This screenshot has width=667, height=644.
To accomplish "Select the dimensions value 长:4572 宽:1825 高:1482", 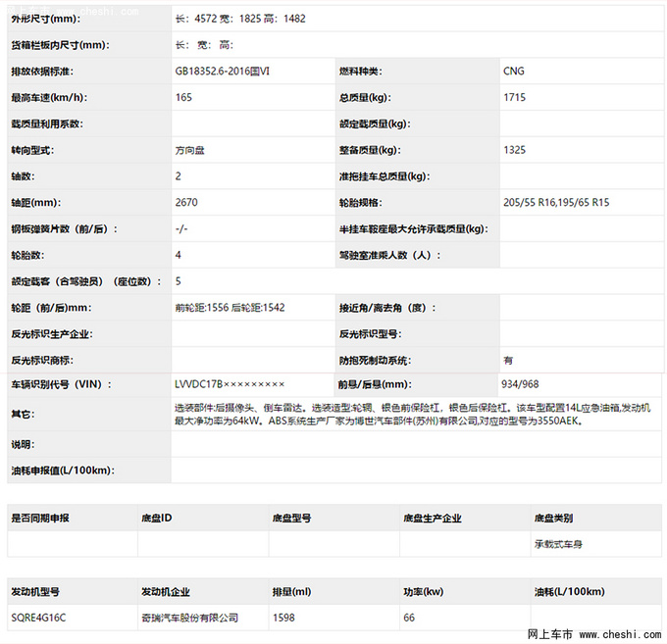I will coord(240,19).
